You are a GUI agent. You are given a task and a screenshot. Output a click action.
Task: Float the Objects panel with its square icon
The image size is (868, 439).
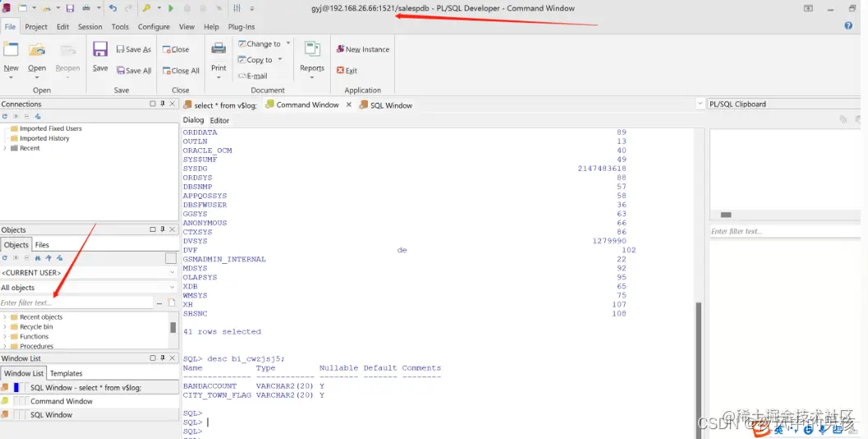click(x=153, y=229)
